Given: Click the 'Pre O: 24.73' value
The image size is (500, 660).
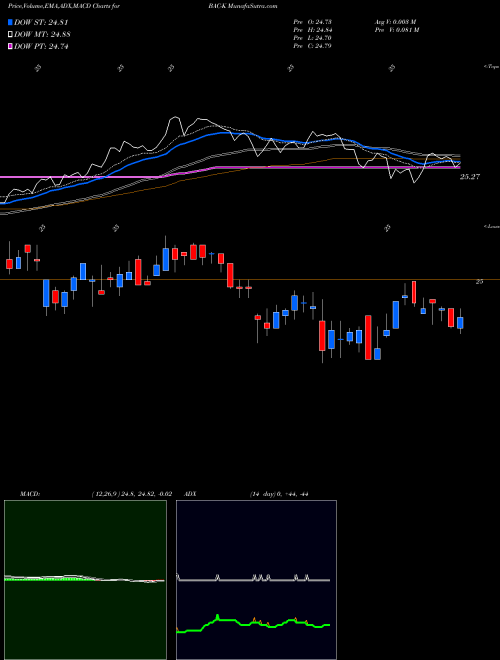Looking at the screenshot, I should tap(312, 22).
